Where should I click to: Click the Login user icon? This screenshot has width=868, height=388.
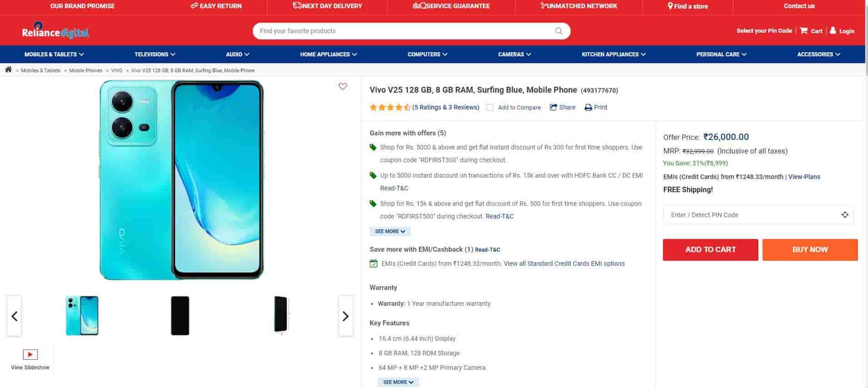833,30
